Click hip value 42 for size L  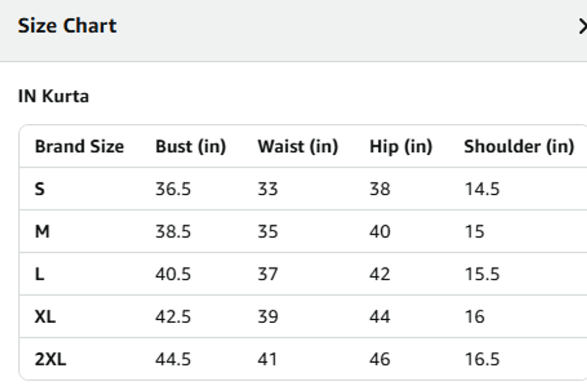(379, 274)
